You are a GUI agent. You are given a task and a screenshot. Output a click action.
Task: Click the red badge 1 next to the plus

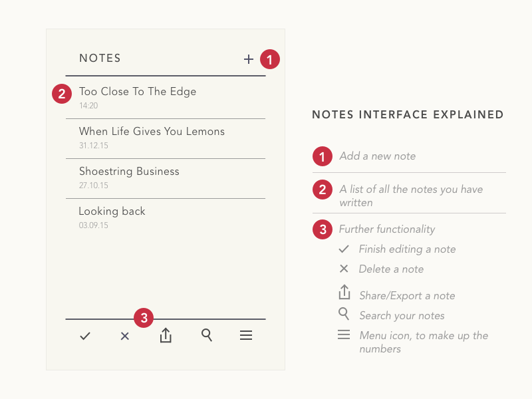tap(269, 59)
